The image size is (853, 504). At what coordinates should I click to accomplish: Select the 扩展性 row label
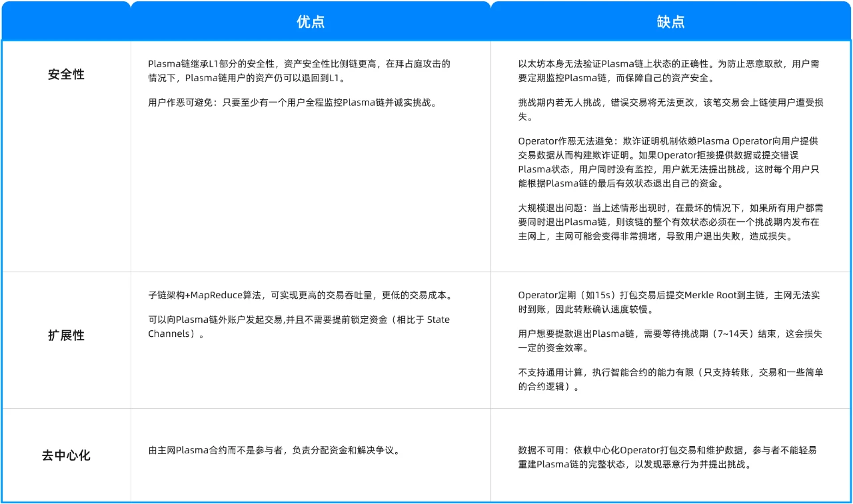[66, 336]
